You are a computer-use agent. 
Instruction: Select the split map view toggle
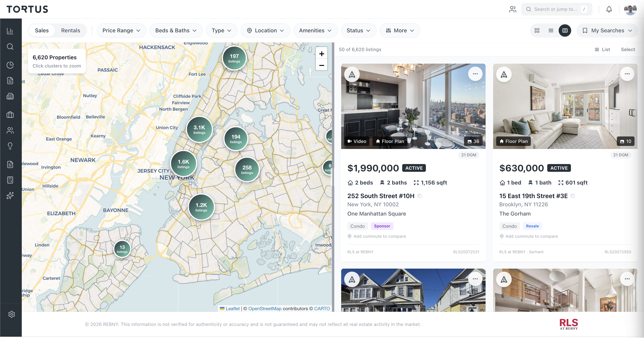tap(565, 30)
